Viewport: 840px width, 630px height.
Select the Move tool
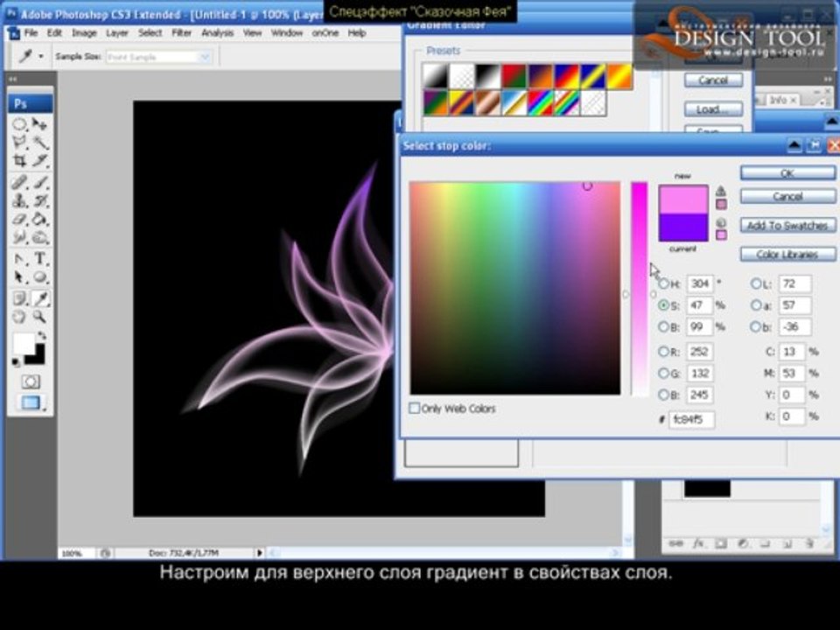[40, 124]
